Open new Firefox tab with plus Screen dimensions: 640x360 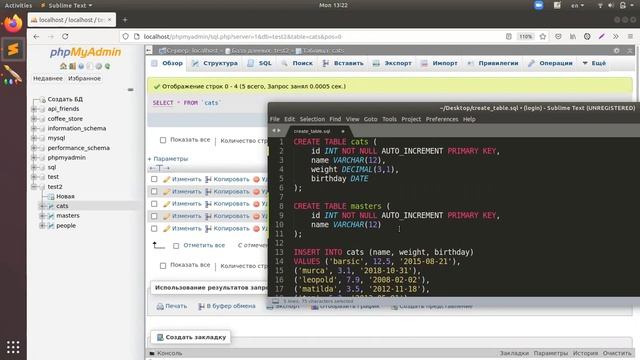coord(125,20)
